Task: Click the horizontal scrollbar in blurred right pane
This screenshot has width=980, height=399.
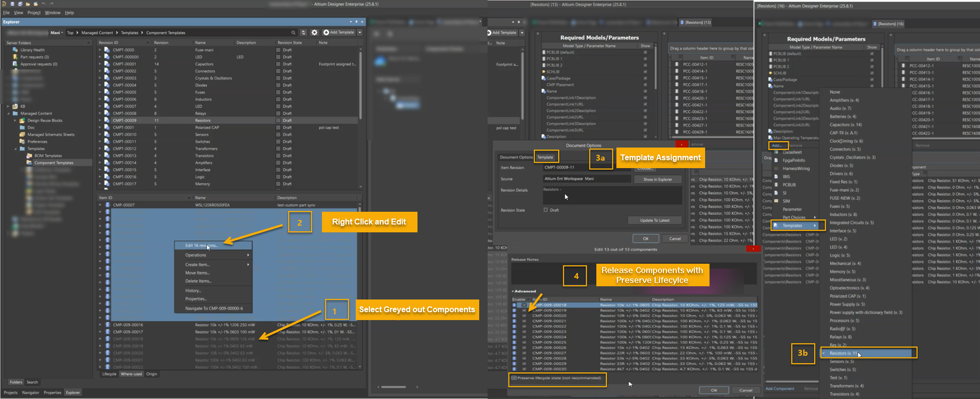Action: point(393,387)
